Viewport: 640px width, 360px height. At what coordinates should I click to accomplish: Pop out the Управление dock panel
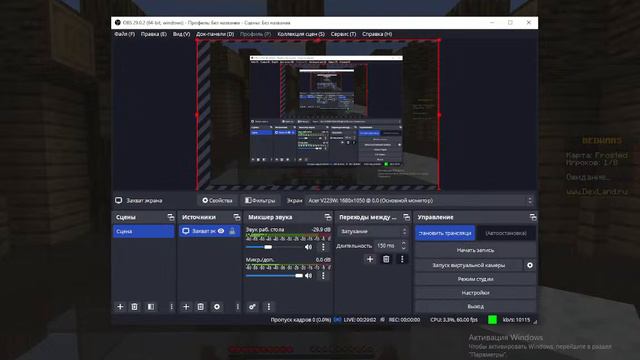pos(533,217)
